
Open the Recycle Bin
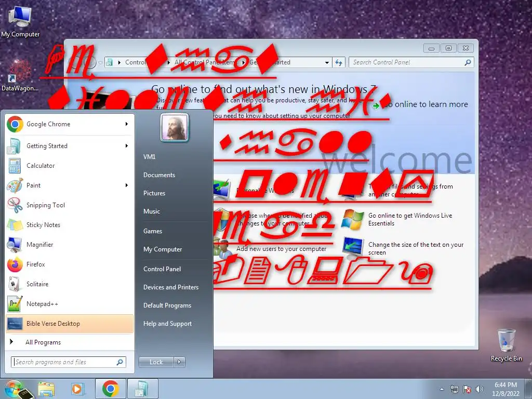click(x=506, y=345)
